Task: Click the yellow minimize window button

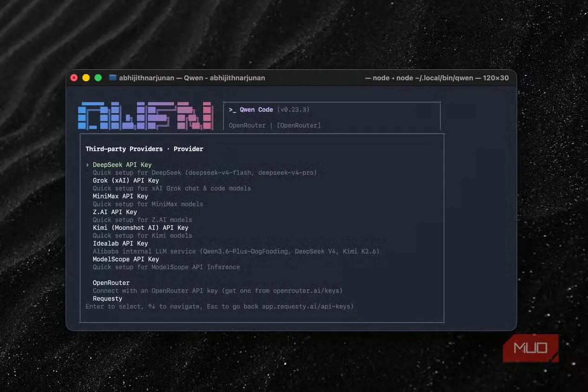Action: [86, 78]
